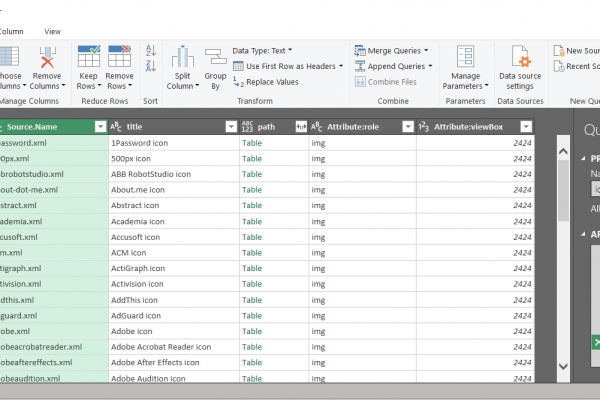
Task: Expand the Append Queries dropdown arrow
Action: (x=430, y=66)
